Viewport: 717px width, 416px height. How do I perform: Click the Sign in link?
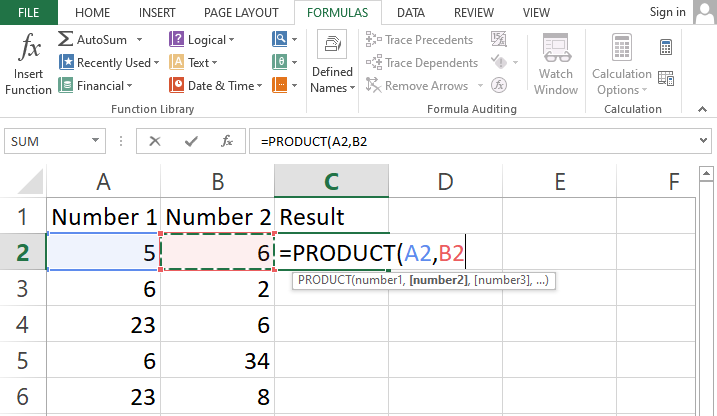[x=667, y=13]
